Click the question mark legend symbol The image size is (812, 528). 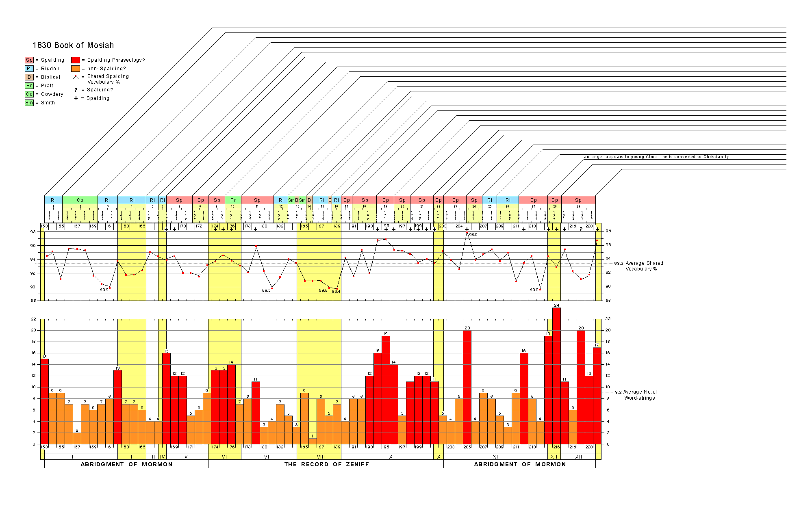coord(76,90)
